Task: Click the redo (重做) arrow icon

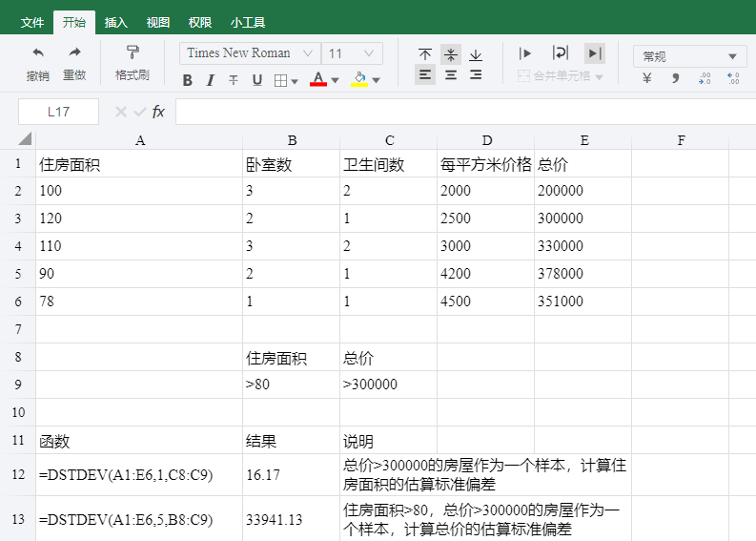Action: [x=74, y=52]
